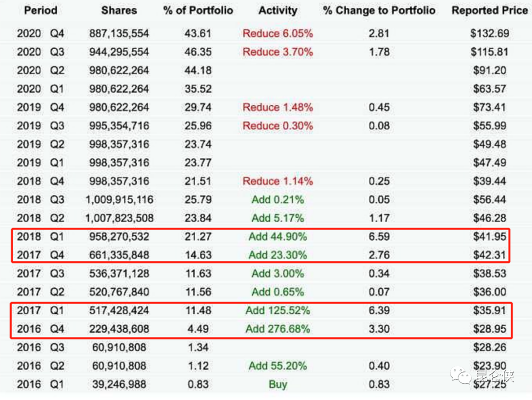
Task: Click the 887,135,554 shares cell
Action: (119, 33)
